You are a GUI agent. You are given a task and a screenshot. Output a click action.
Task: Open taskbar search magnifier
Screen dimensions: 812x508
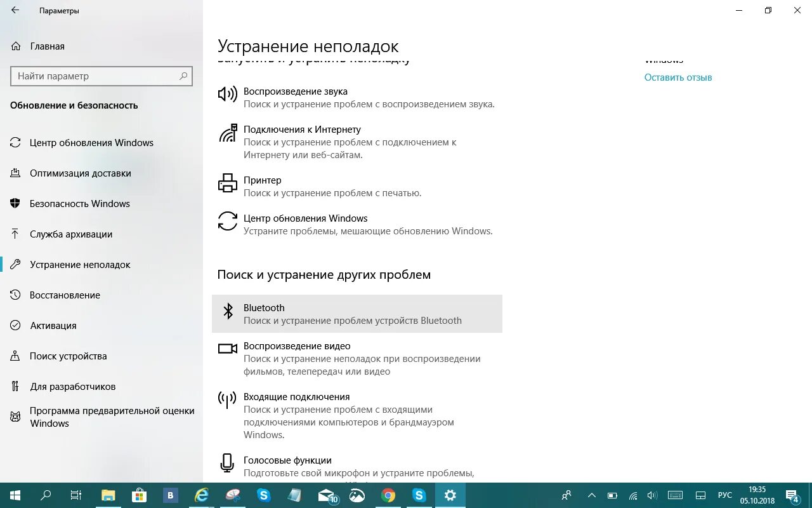[46, 495]
